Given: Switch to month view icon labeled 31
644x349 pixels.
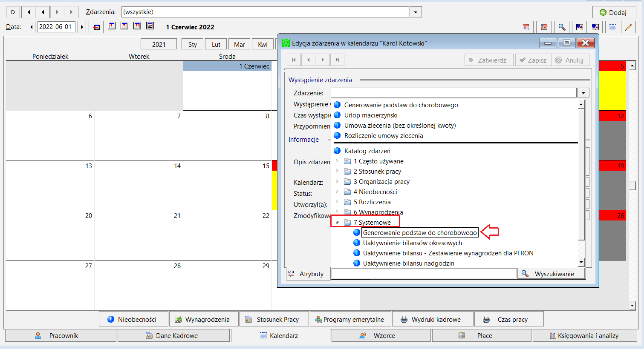Looking at the screenshot, I should 137,26.
